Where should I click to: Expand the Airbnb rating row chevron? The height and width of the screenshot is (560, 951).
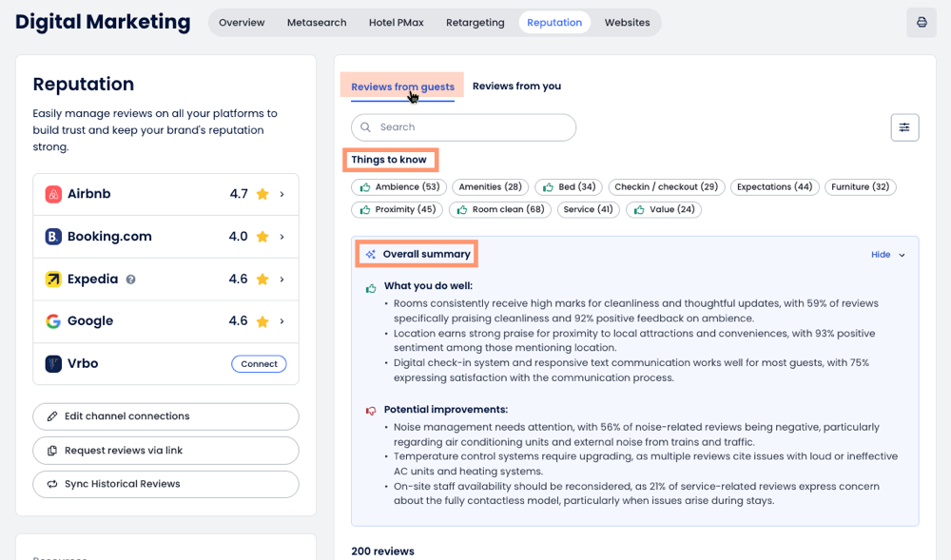coord(282,194)
